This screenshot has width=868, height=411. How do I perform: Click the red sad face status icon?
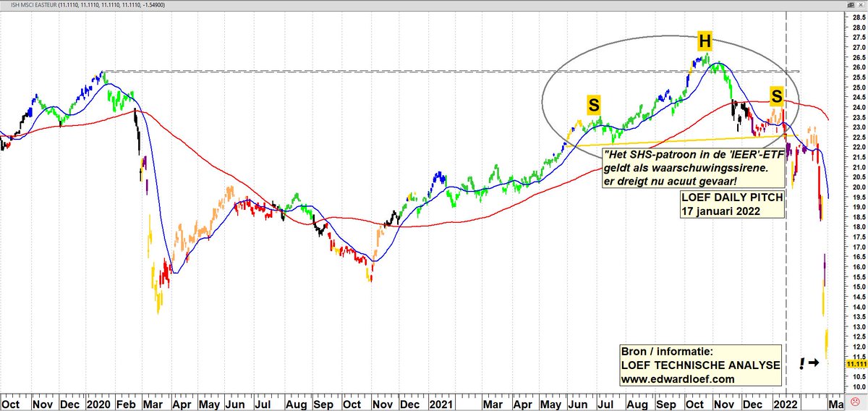point(854,402)
